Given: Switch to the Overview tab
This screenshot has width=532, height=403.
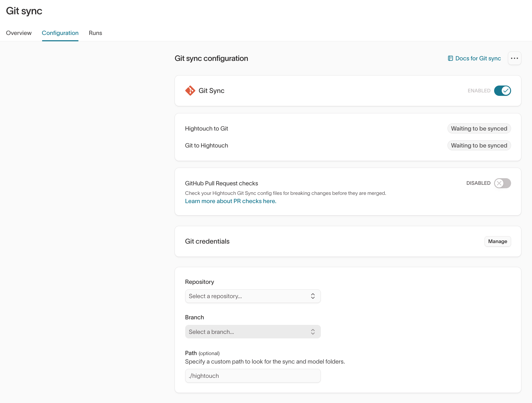Looking at the screenshot, I should click(x=19, y=33).
